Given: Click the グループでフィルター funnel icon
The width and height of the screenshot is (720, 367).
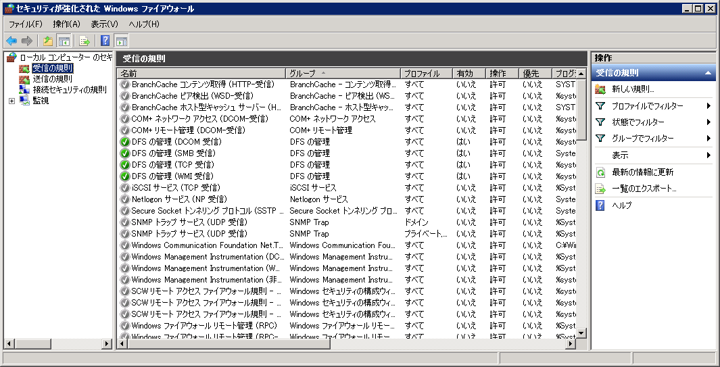Looking at the screenshot, I should pyautogui.click(x=601, y=138).
